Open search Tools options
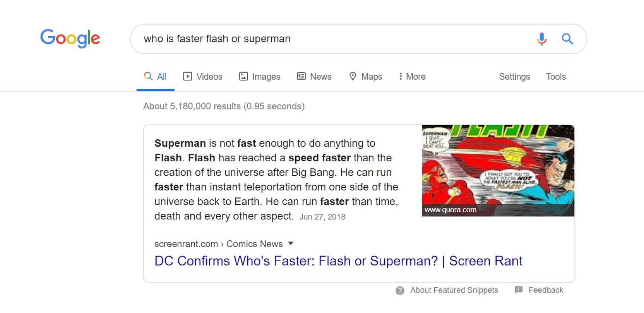Image resolution: width=644 pixels, height=313 pixels. [x=556, y=76]
